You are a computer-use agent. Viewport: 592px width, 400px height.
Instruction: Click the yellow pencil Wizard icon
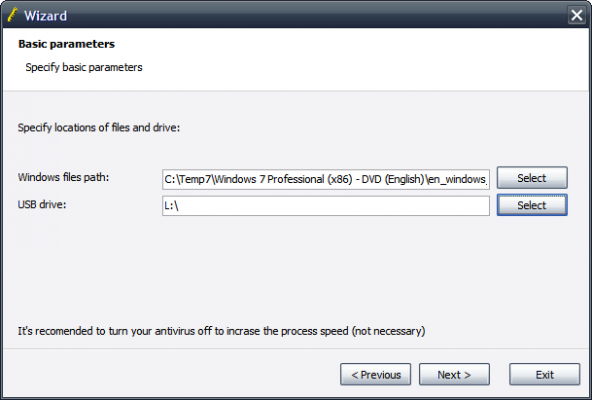tap(12, 15)
